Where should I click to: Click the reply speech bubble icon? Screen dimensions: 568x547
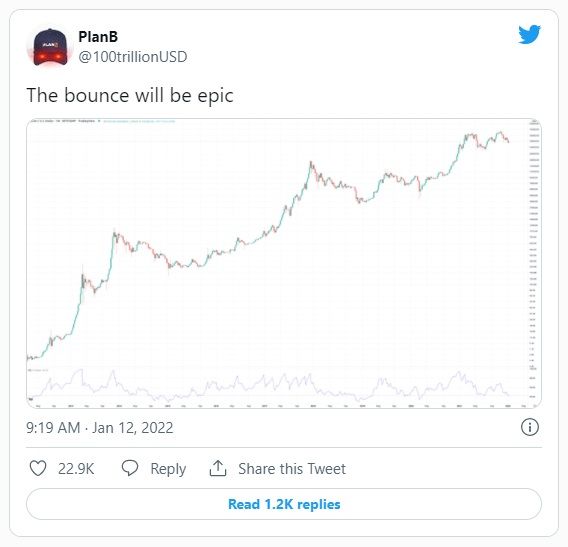click(x=130, y=468)
